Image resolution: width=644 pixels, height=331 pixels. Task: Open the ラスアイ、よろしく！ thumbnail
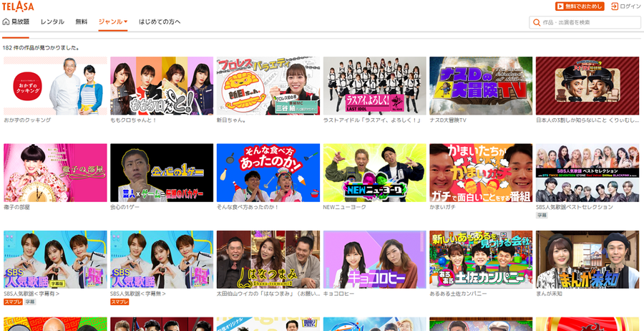374,86
